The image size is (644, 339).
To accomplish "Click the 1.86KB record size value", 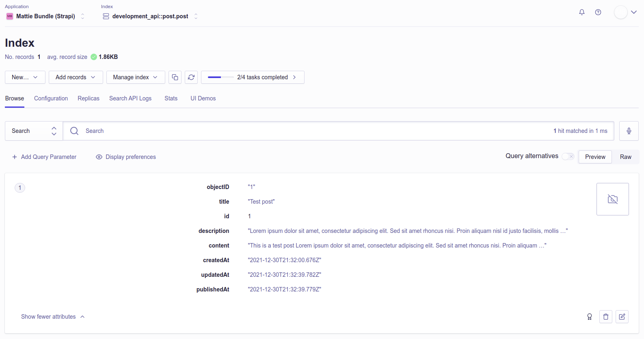I will (x=108, y=57).
